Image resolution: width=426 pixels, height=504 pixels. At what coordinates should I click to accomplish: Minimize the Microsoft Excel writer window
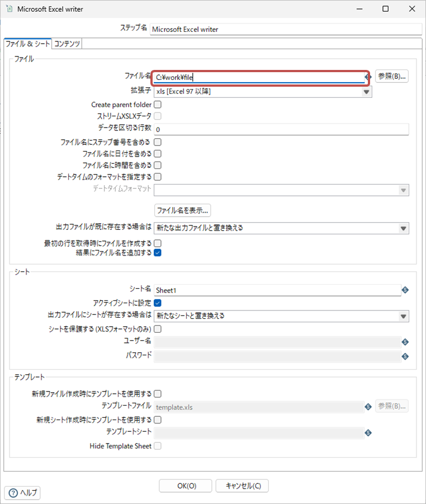[359, 9]
